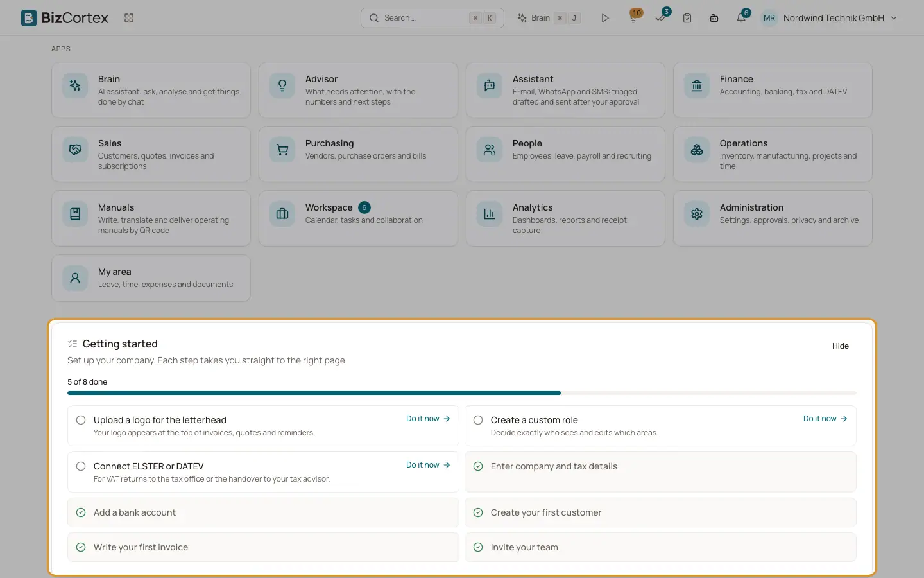Open the apps grid icon beside BizCortex
The height and width of the screenshot is (578, 924).
coord(129,18)
